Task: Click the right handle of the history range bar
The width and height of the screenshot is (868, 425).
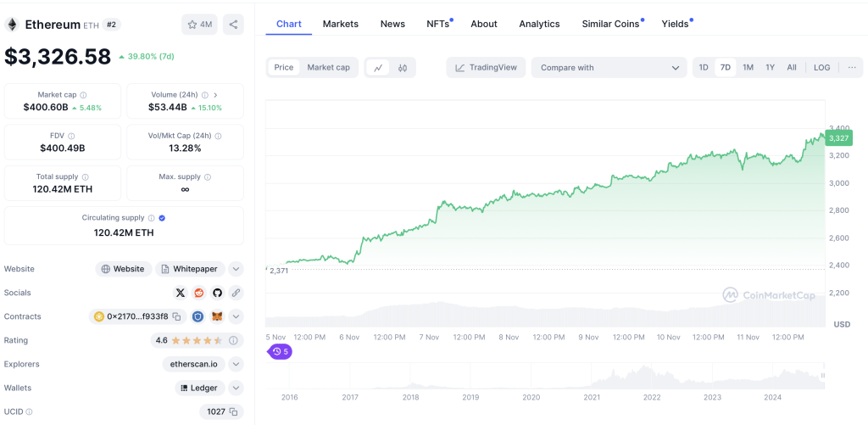Action: point(824,377)
